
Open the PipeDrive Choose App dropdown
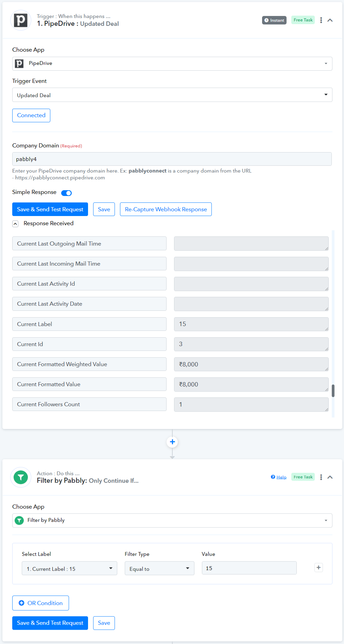point(172,64)
